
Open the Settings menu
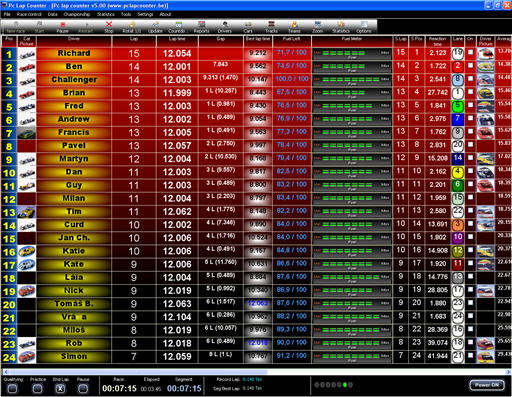click(x=145, y=14)
